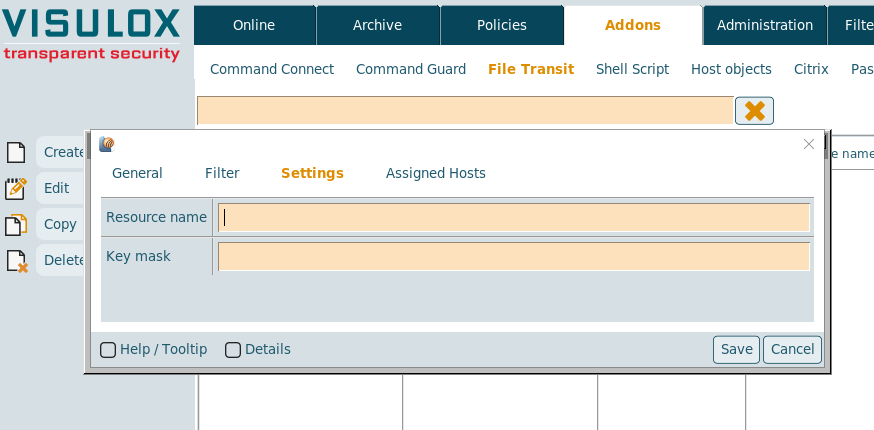The image size is (874, 430).
Task: Click the VISULOX logo
Action: point(91,33)
